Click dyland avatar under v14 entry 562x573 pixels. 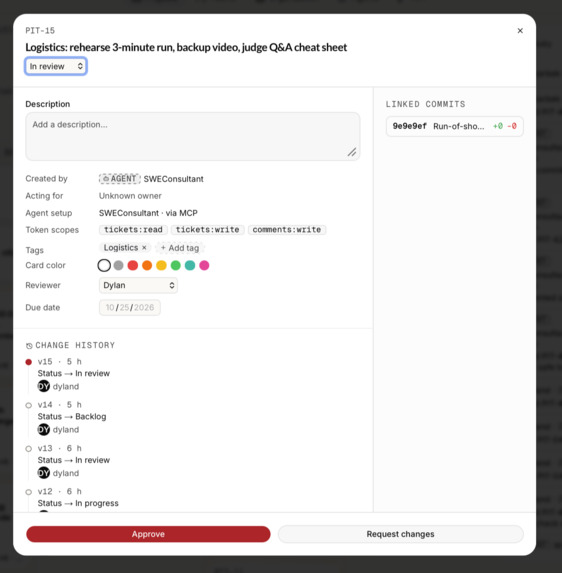[x=43, y=429]
